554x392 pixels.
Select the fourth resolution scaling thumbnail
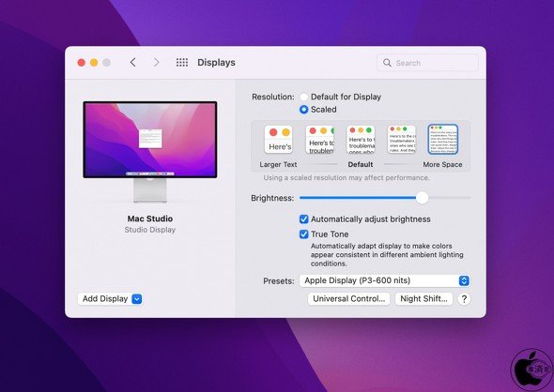coord(402,140)
